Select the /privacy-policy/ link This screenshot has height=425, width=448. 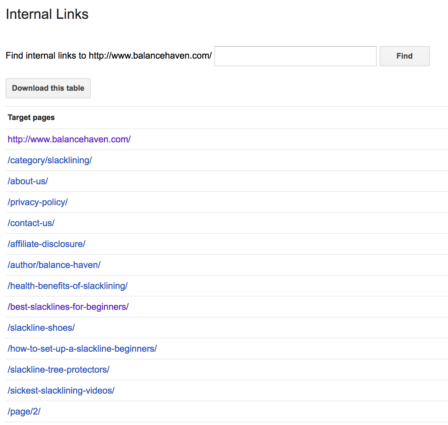[x=38, y=202]
